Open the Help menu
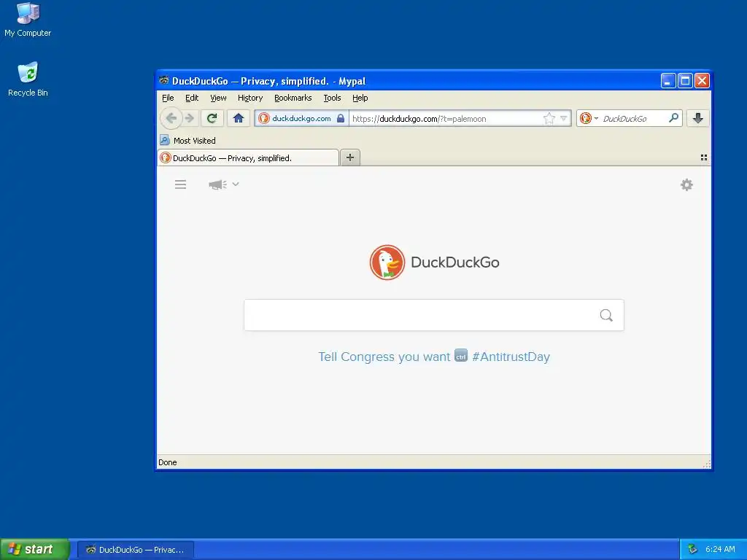Image resolution: width=747 pixels, height=560 pixels. tap(360, 98)
